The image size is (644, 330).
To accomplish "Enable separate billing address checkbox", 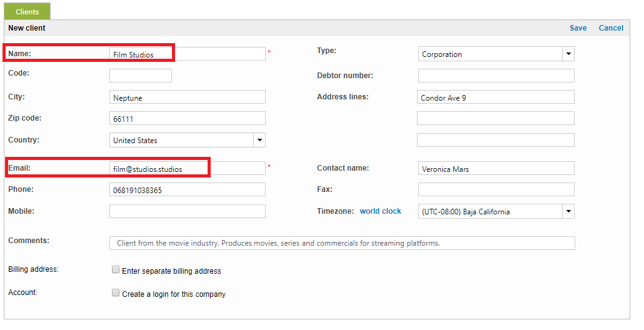I will [x=116, y=270].
